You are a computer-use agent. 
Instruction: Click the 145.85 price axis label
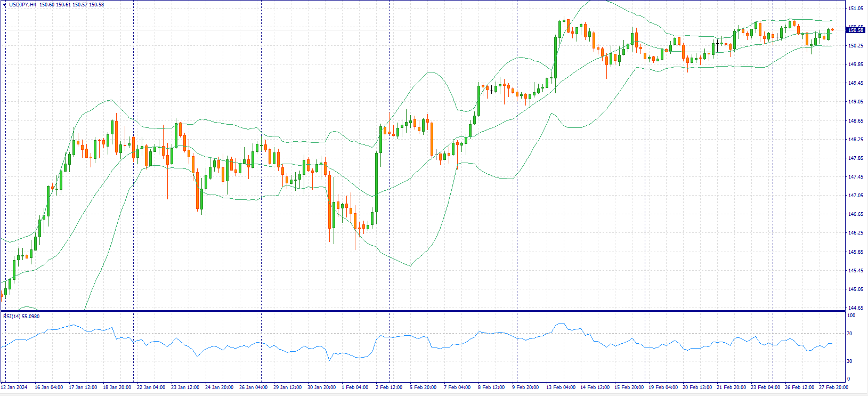856,252
